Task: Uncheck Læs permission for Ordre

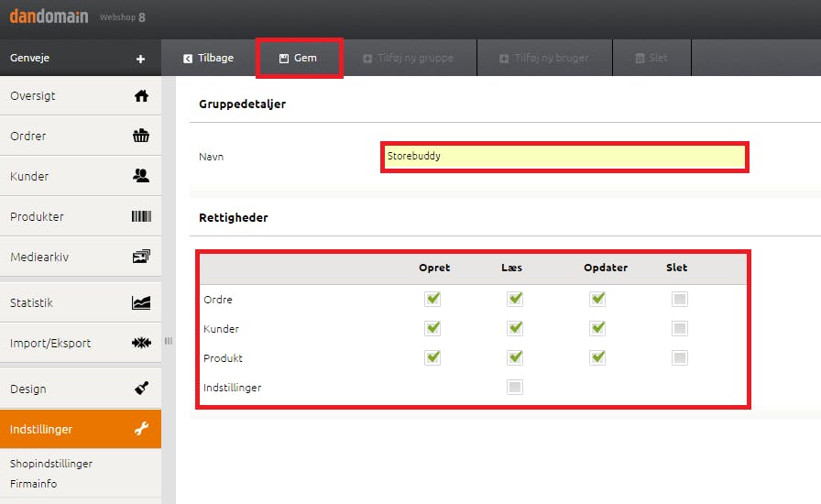Action: point(515,299)
